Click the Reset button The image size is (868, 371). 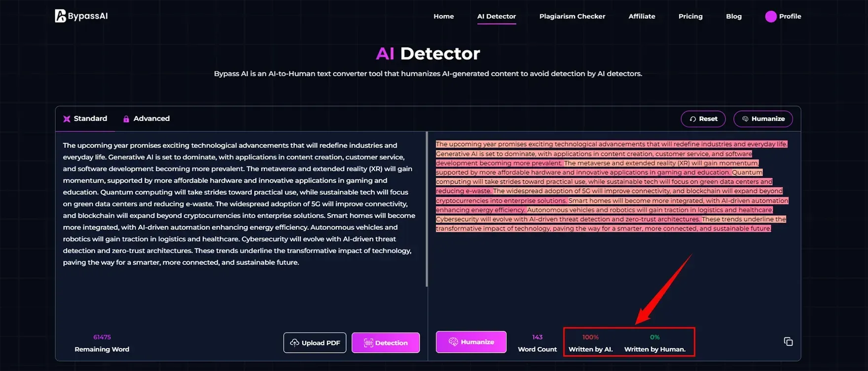(x=703, y=119)
